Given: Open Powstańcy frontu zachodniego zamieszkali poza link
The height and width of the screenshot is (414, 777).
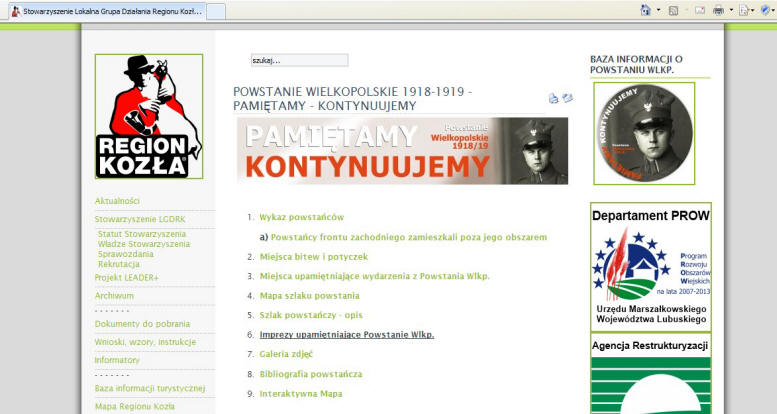Looking at the screenshot, I should [409, 237].
